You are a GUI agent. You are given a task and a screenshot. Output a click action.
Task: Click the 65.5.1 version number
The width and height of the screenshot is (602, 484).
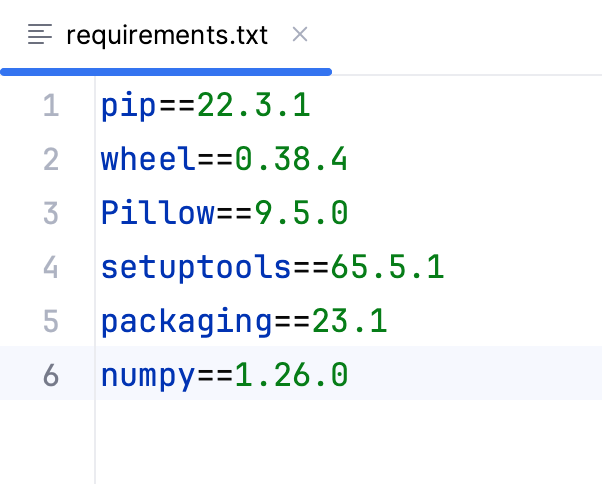tap(387, 267)
